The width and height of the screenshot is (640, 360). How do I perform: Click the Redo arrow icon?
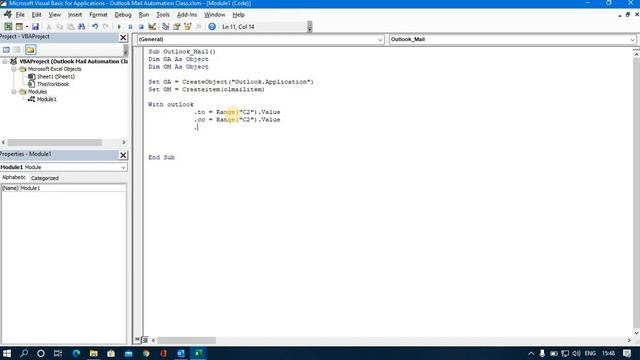click(x=106, y=27)
